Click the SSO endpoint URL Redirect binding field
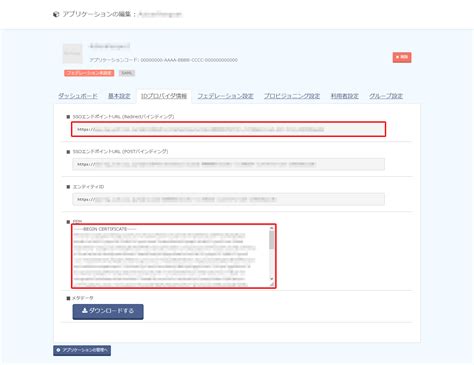 228,129
